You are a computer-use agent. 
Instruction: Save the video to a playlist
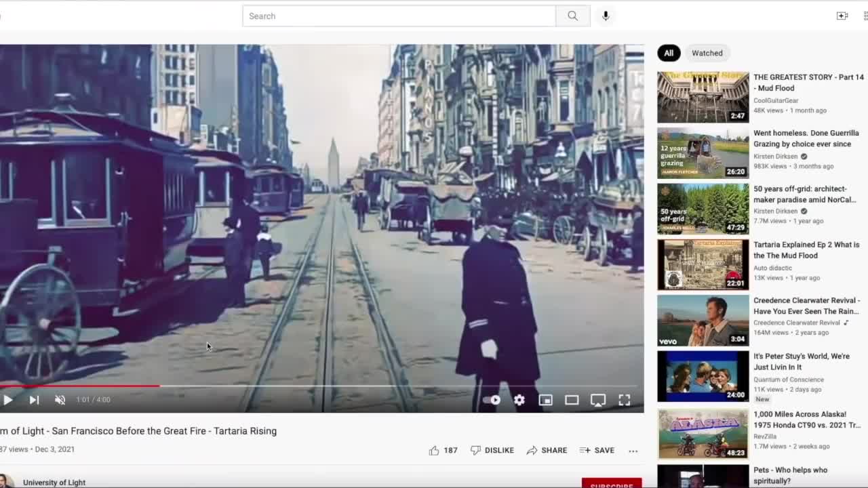[x=597, y=450]
